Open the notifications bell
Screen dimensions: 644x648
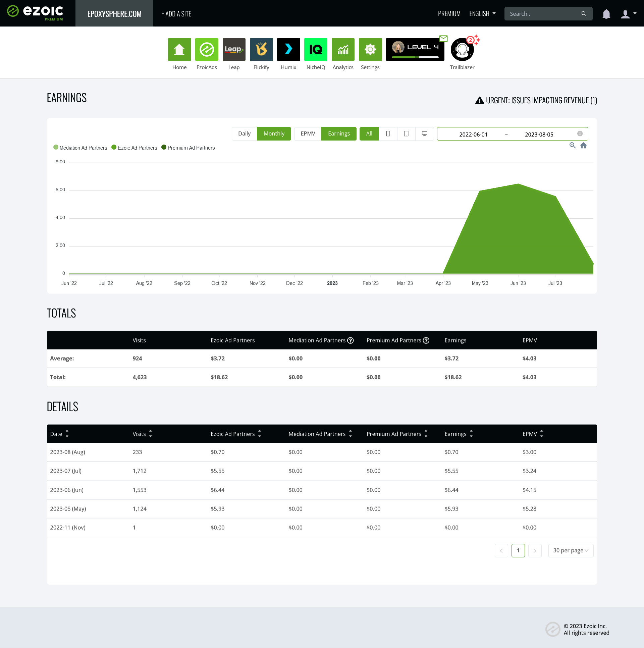[606, 14]
